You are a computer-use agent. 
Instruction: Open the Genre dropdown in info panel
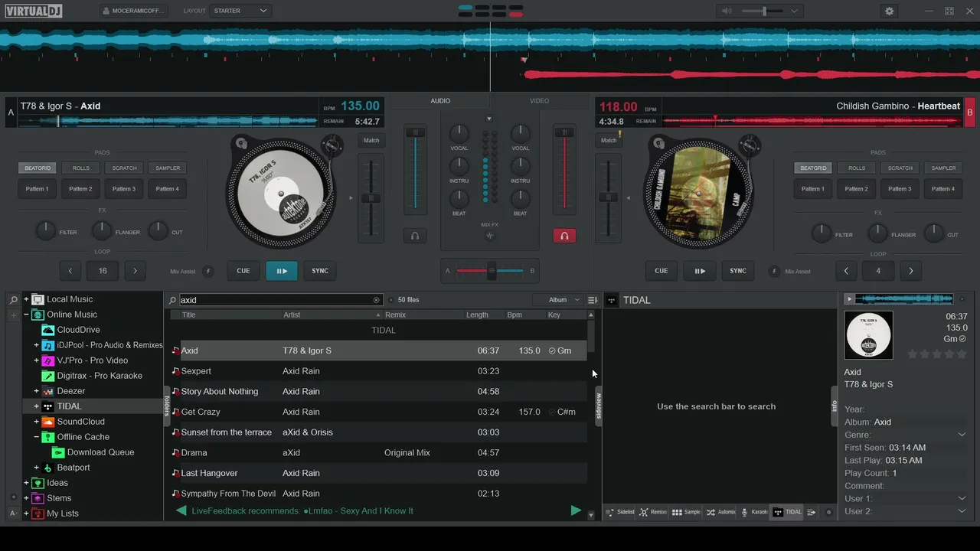962,435
